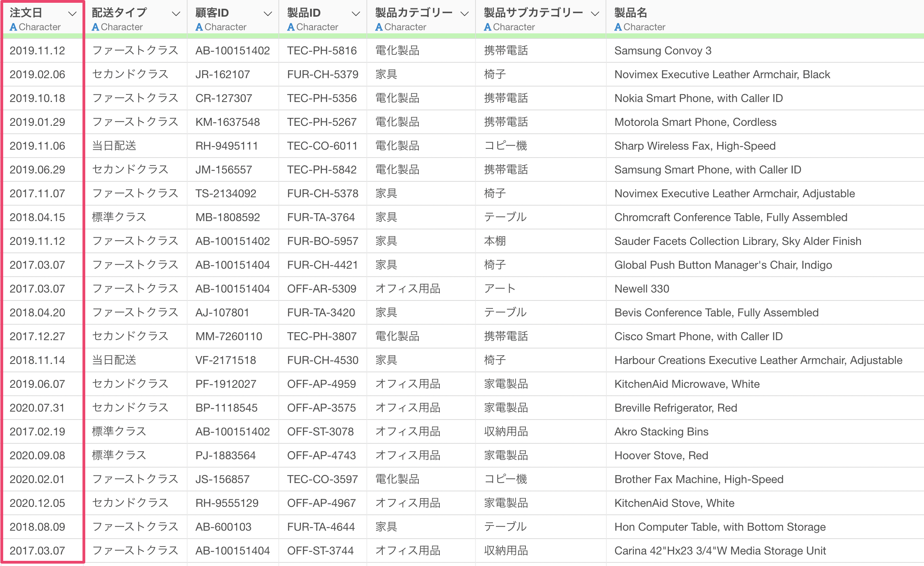Screen dimensions: 924x566
Task: Click the date cell 2019.01.29
Action: pos(37,122)
